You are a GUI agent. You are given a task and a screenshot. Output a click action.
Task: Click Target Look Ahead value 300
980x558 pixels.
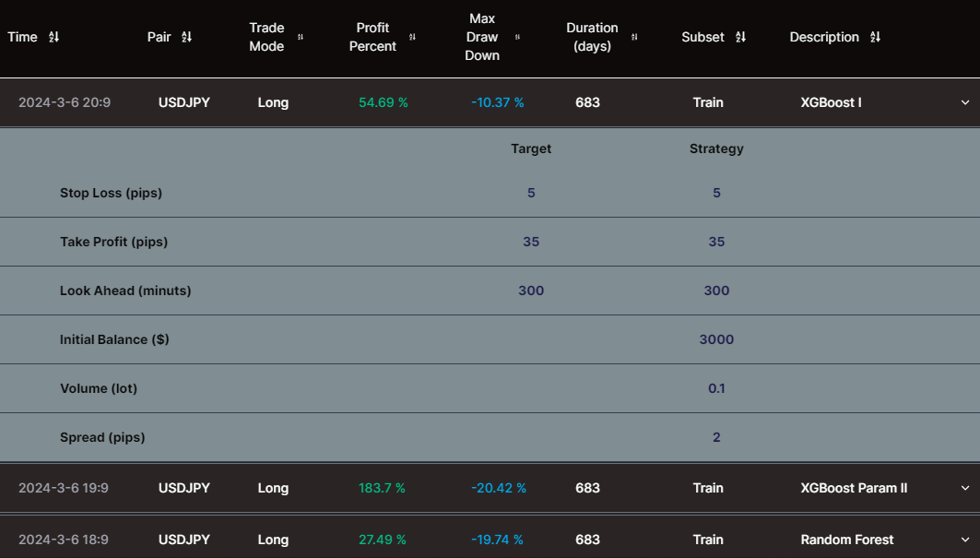pos(531,291)
